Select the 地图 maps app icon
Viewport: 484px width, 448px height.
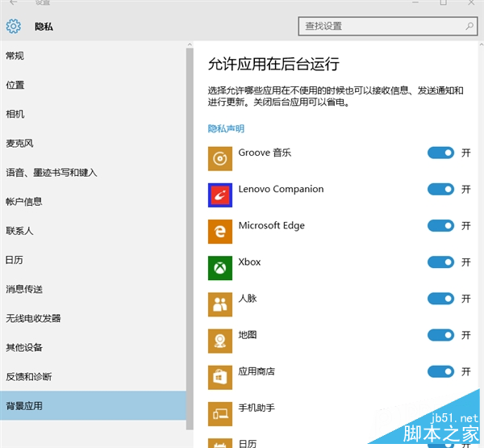pyautogui.click(x=220, y=341)
